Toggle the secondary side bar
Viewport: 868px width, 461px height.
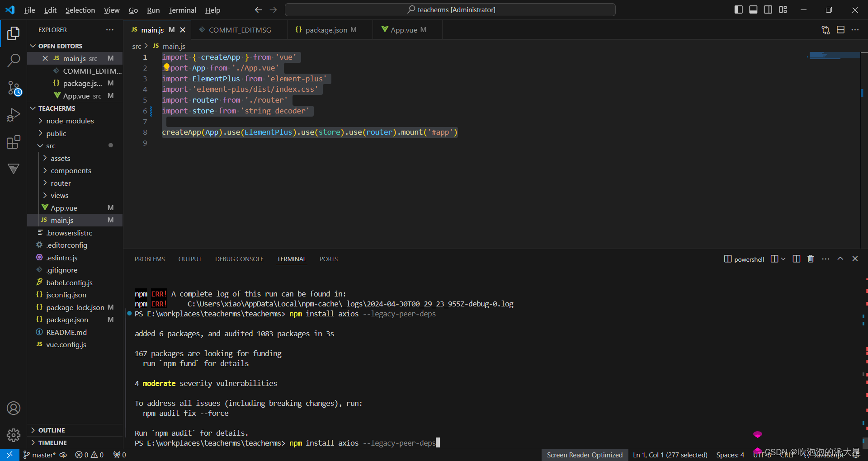(x=768, y=9)
